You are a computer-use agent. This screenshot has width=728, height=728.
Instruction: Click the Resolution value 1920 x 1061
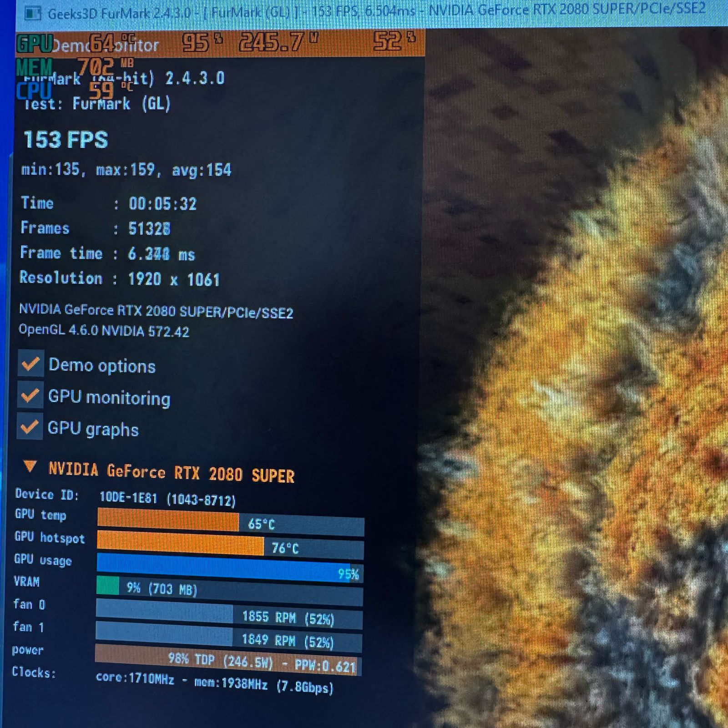click(174, 279)
